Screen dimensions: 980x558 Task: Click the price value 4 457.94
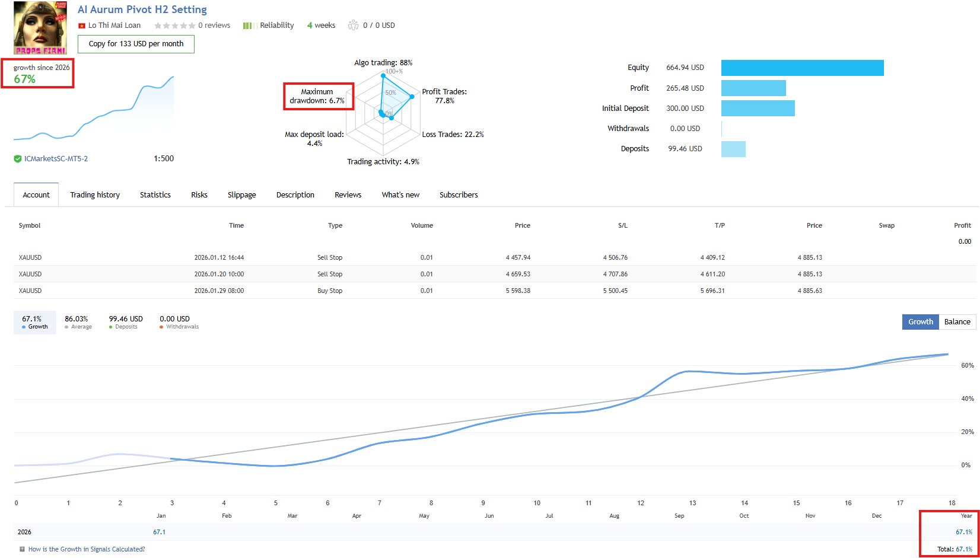(x=518, y=257)
